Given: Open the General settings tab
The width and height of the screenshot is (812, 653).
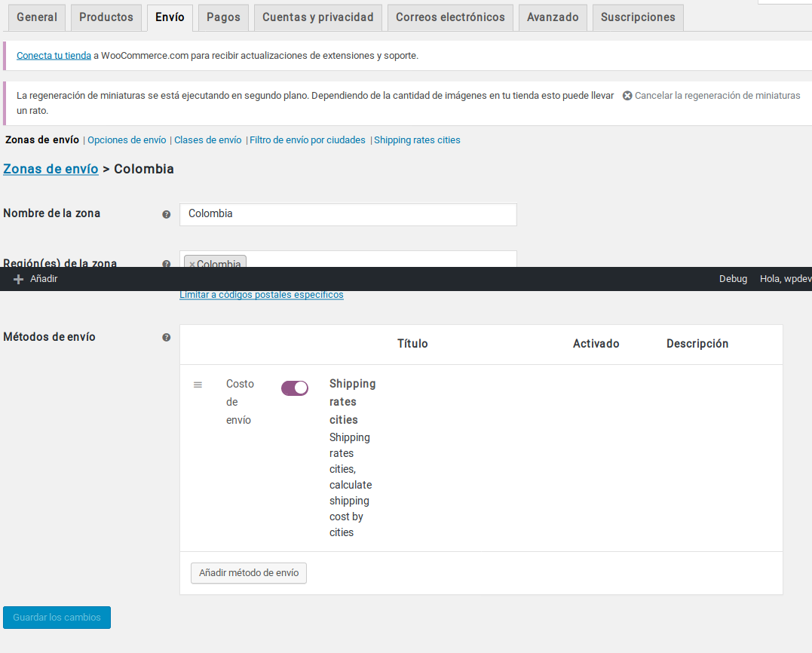Looking at the screenshot, I should pyautogui.click(x=37, y=17).
